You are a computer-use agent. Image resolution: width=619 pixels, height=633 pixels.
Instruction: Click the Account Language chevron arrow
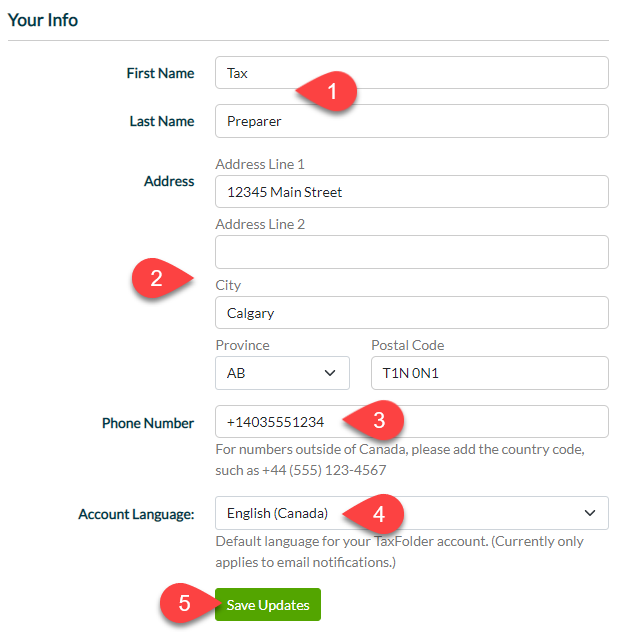(590, 513)
